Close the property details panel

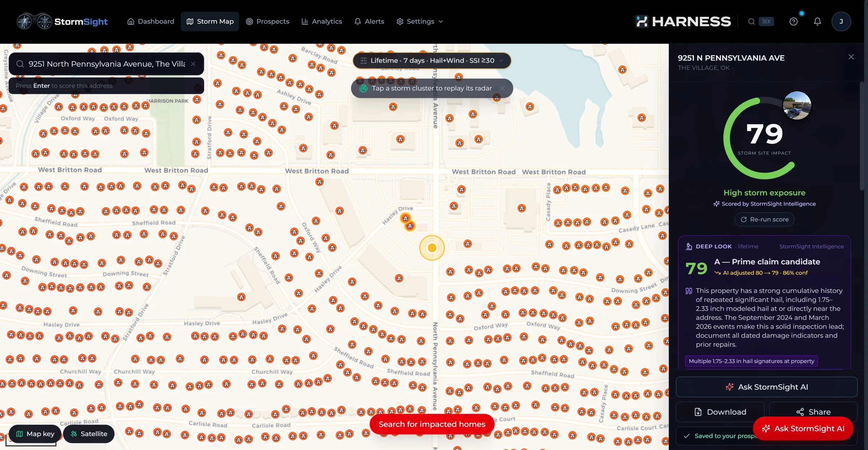[851, 57]
